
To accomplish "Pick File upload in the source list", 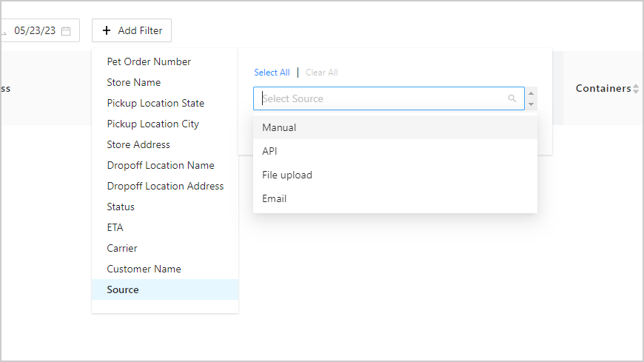I will coord(287,175).
